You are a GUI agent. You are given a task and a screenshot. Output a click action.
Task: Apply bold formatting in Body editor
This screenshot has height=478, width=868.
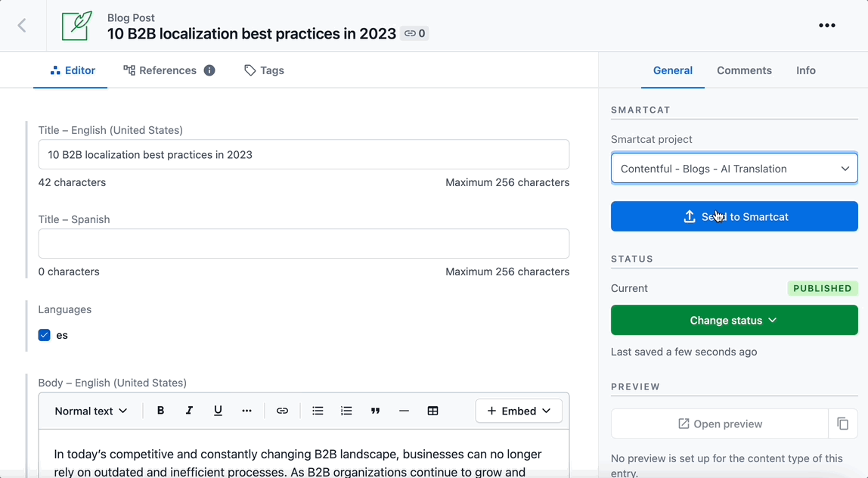[x=160, y=411]
